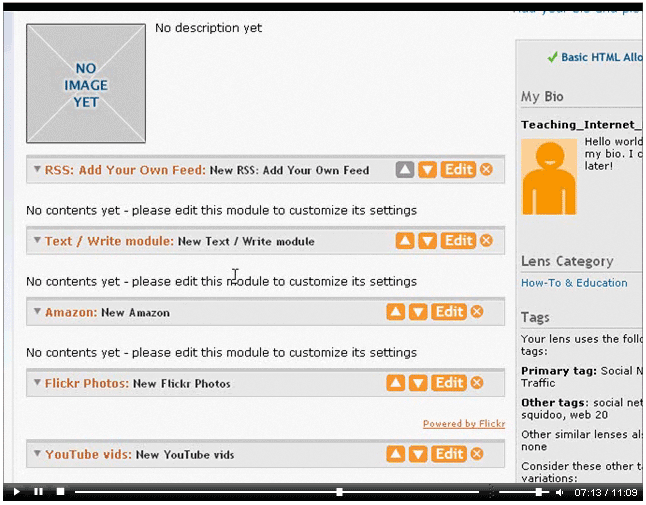The image size is (646, 505).
Task: Open the How-To & Education category link
Action: point(574,283)
